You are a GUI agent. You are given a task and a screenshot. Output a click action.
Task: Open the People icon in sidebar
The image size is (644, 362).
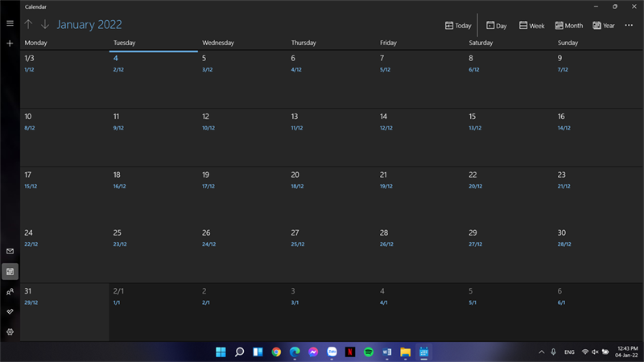pos(10,292)
